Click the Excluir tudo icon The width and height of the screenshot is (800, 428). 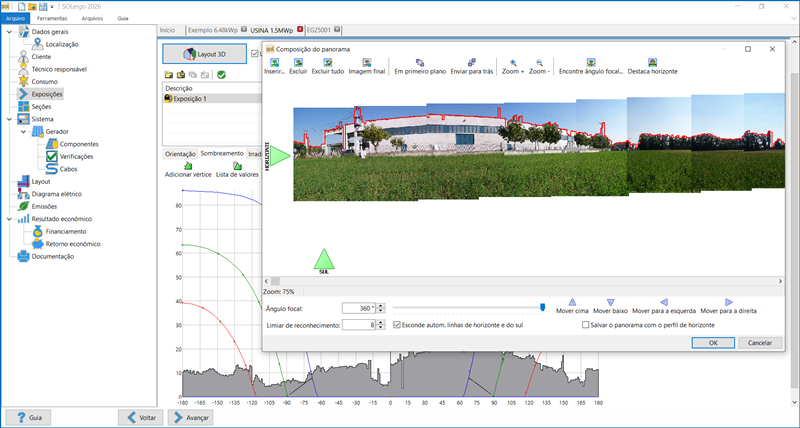[328, 63]
